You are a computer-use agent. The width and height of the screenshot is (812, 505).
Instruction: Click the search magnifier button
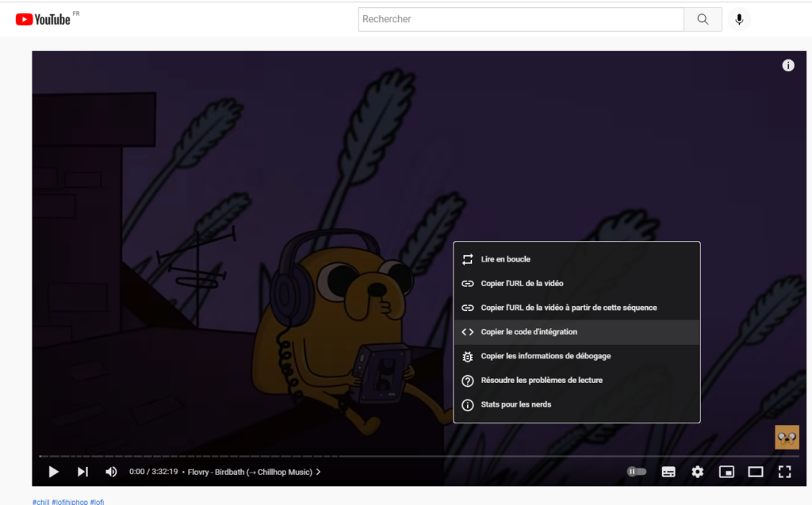703,19
